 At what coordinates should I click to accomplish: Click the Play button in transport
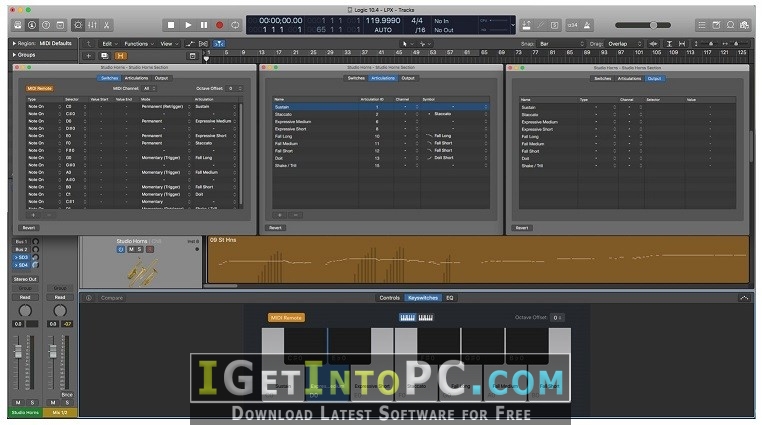[x=188, y=25]
